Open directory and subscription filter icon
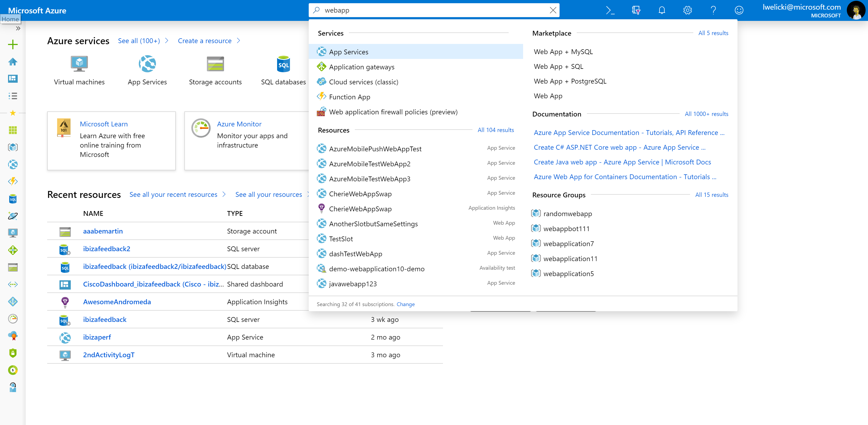 (x=636, y=10)
